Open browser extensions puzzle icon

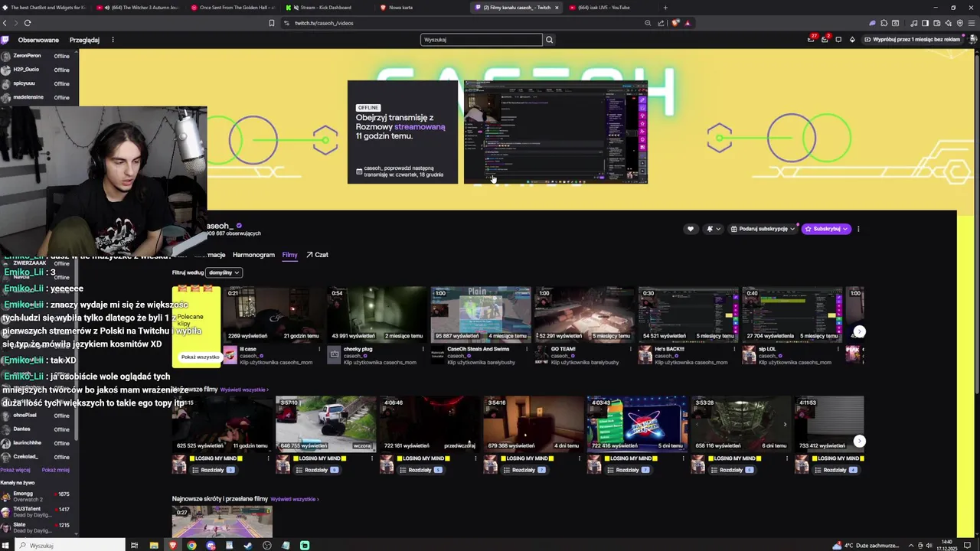[x=884, y=23]
